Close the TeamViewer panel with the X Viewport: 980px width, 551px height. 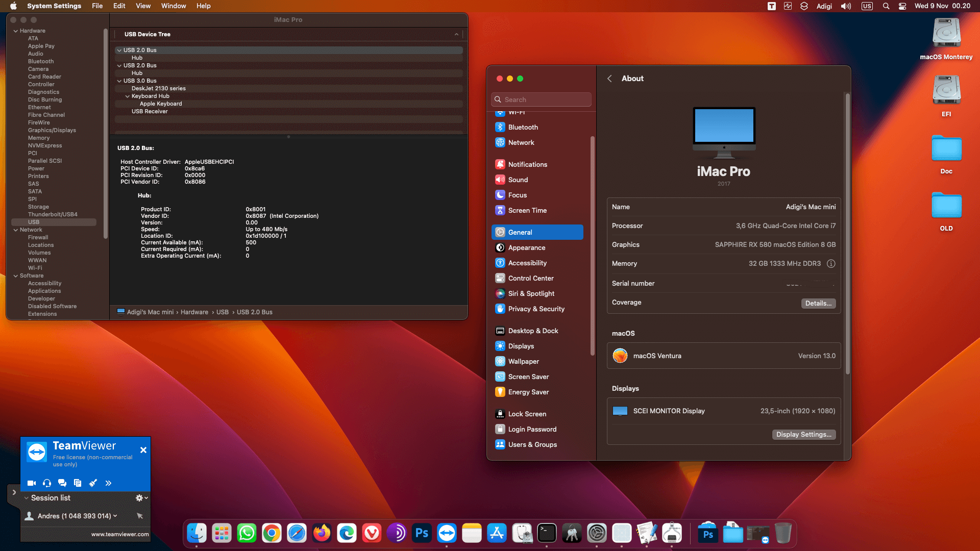pyautogui.click(x=143, y=450)
